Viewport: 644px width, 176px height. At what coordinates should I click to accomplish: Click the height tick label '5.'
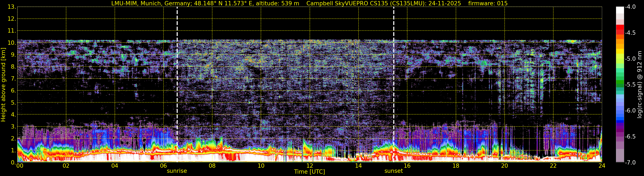click(13, 103)
